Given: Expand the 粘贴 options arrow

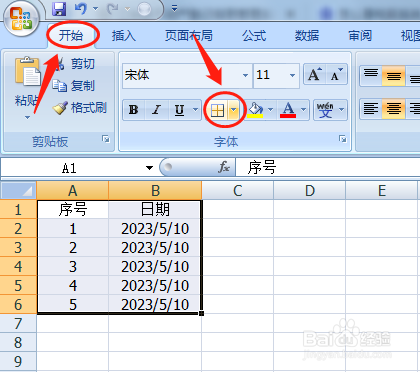Looking at the screenshot, I should point(27,117).
